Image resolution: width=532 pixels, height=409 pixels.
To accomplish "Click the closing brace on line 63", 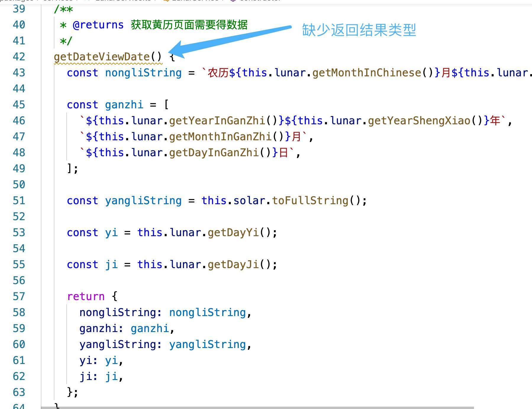I will tap(70, 392).
